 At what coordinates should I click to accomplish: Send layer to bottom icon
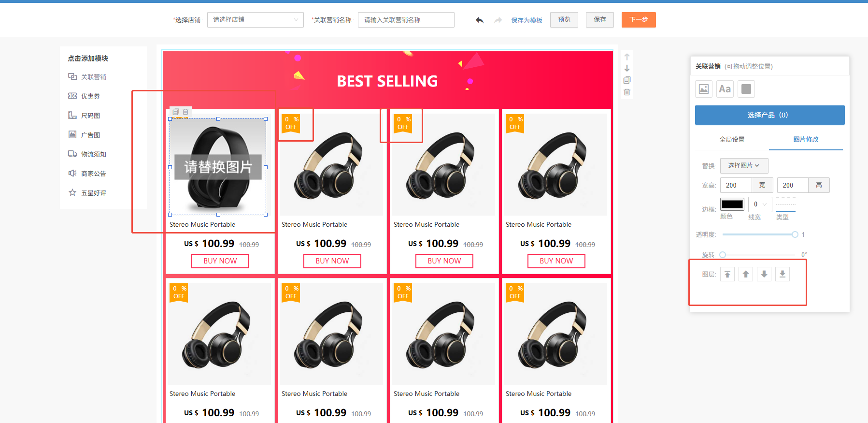783,274
